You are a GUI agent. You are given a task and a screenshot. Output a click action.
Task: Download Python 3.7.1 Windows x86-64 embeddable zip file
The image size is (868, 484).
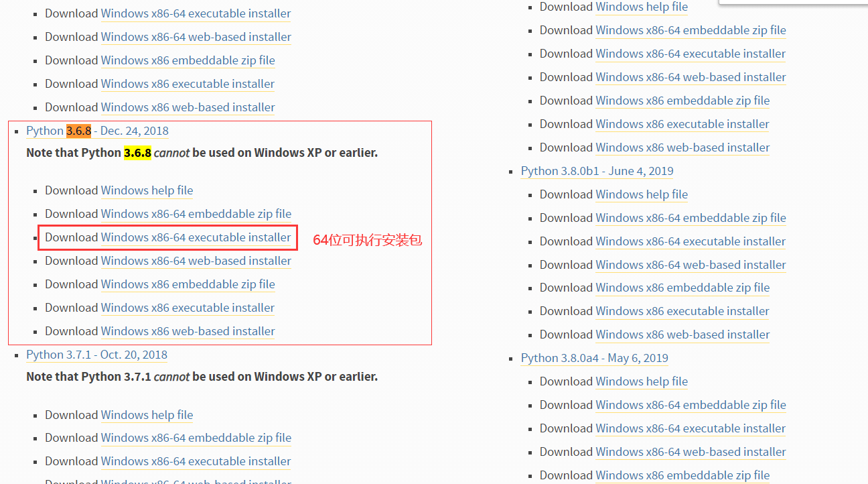coord(196,438)
